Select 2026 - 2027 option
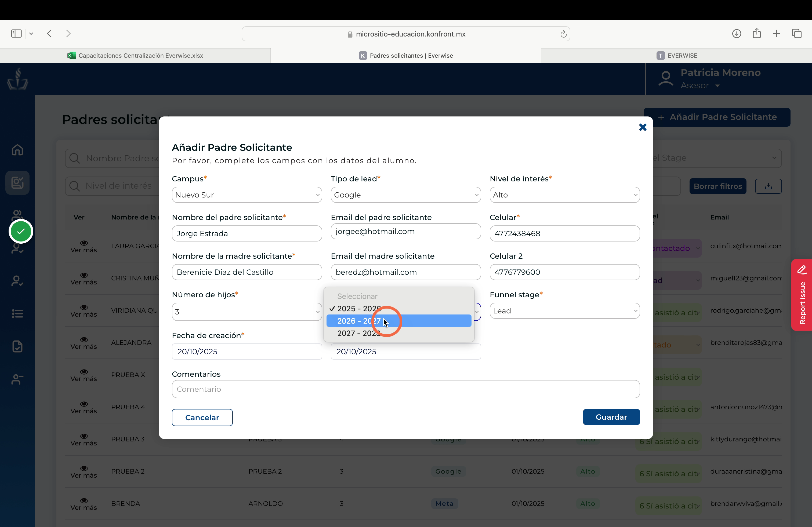Image resolution: width=812 pixels, height=527 pixels. point(399,321)
